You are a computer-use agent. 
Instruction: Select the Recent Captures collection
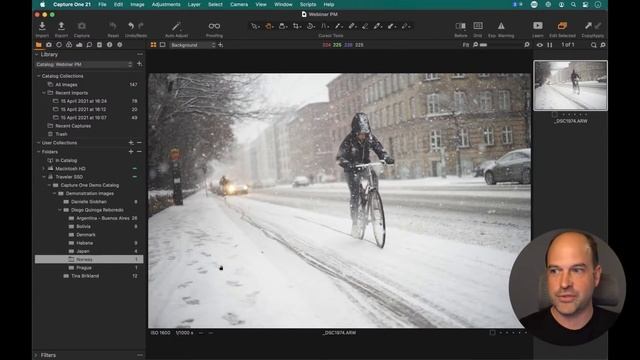(73, 126)
